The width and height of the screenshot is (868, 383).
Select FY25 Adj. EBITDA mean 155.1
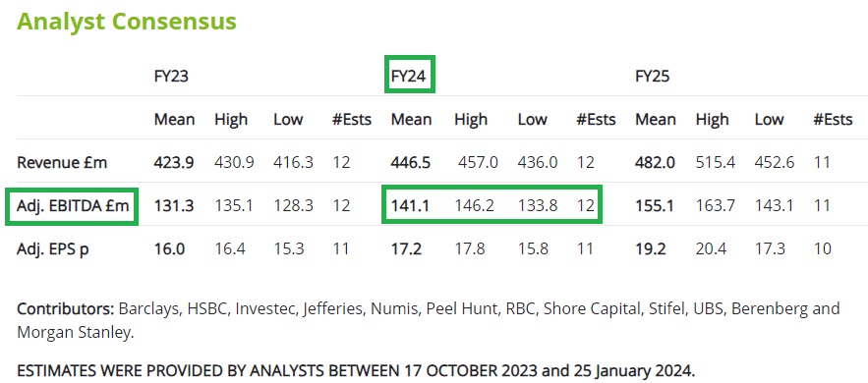point(655,206)
